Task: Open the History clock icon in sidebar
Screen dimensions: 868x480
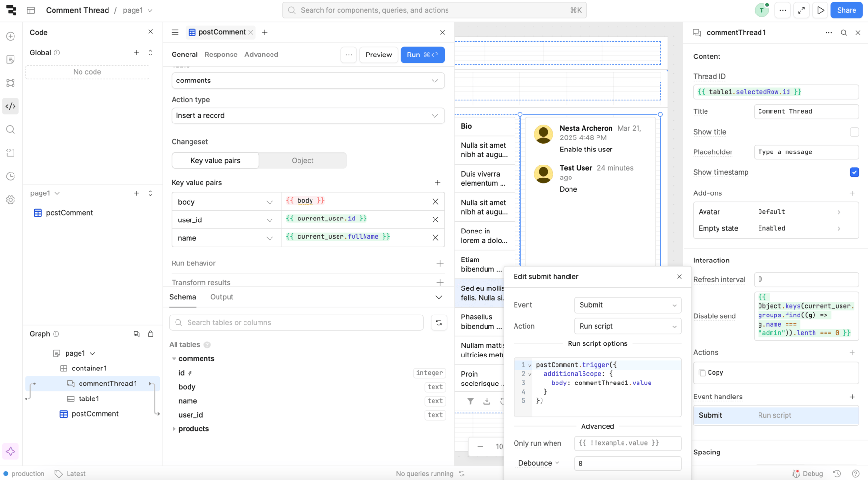Action: pyautogui.click(x=11, y=176)
